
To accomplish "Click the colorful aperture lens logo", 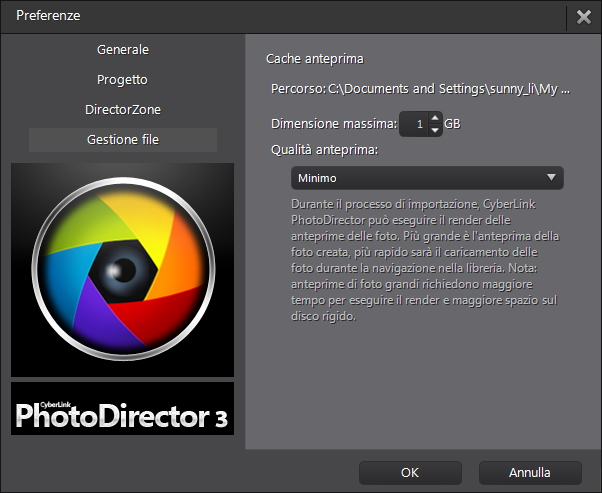I will point(122,270).
